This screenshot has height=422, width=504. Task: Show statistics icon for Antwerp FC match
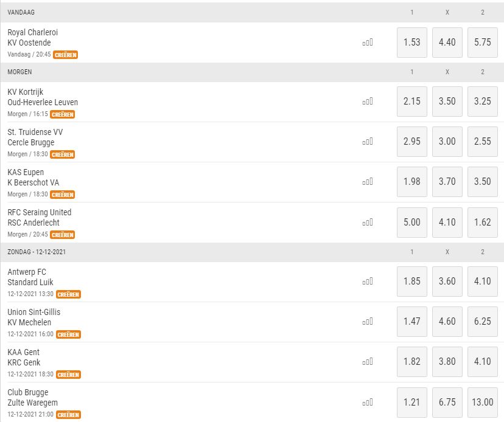[368, 282]
